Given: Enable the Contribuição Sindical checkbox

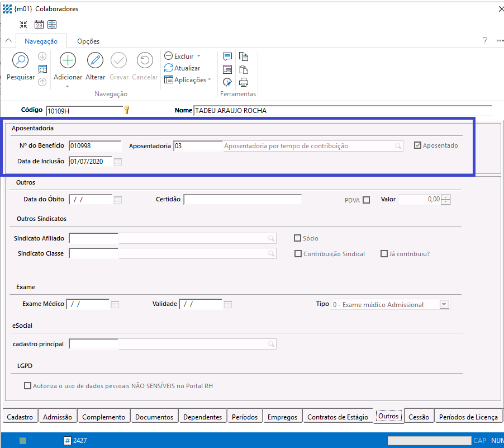Looking at the screenshot, I should click(x=298, y=254).
